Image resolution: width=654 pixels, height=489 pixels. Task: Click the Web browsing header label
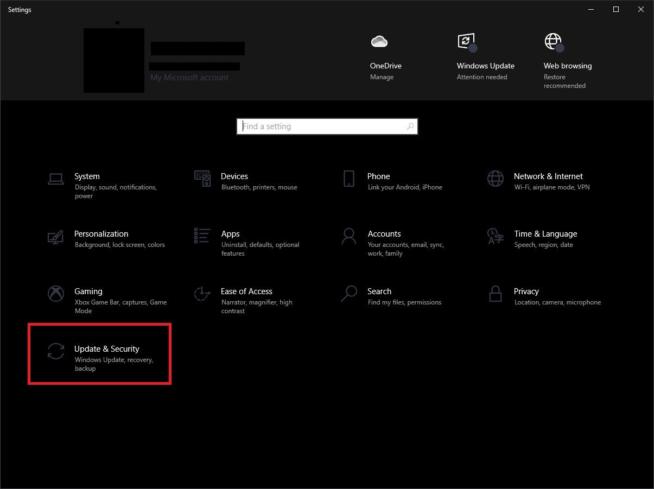coord(567,66)
